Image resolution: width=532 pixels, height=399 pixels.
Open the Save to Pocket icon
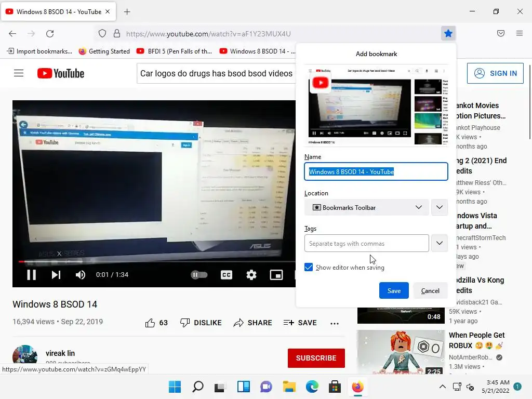coord(501,33)
